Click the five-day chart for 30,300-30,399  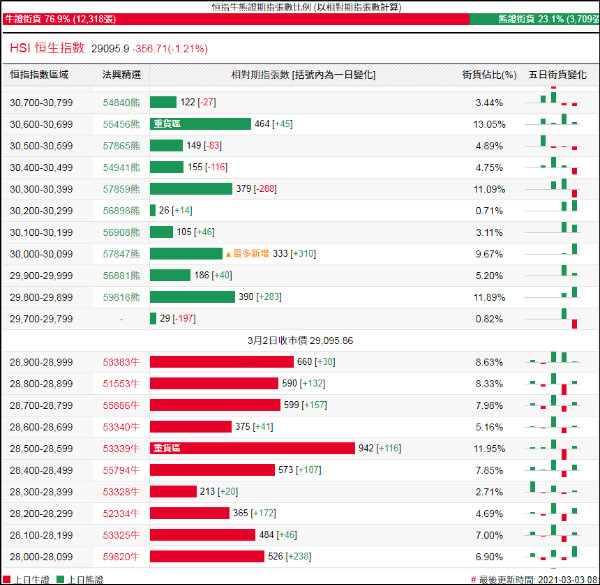coord(552,188)
